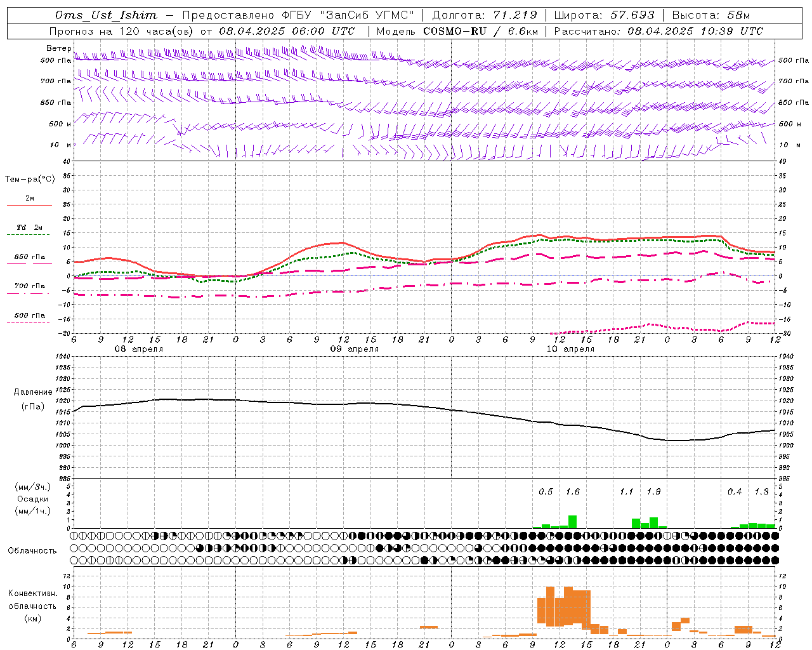The width and height of the screenshot is (812, 650).
Task: Click the precipitation amount 1.9
Action: 653,492
